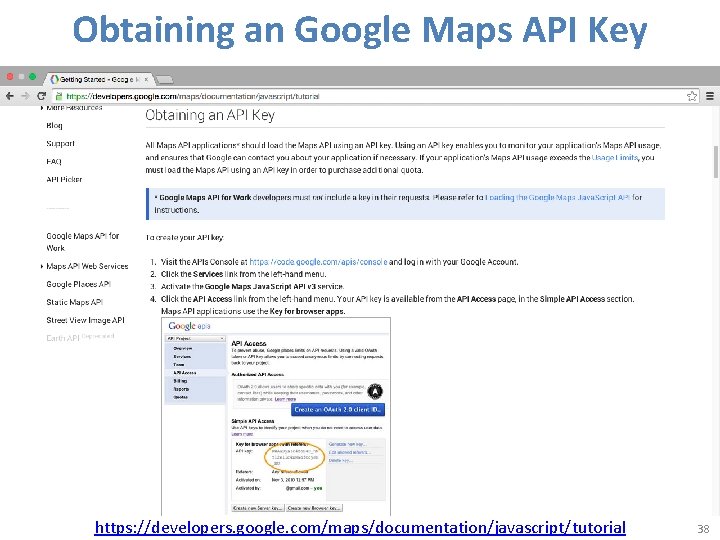Select the Getting Started browser tab
Image resolution: width=720 pixels, height=540 pixels.
99,79
